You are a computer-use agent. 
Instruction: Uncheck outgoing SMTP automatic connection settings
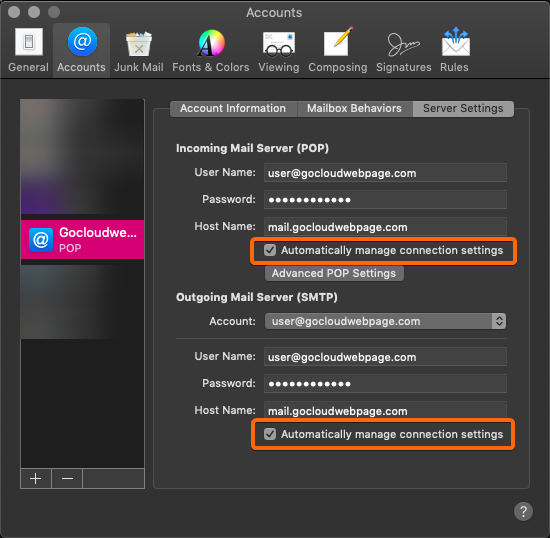(x=270, y=434)
